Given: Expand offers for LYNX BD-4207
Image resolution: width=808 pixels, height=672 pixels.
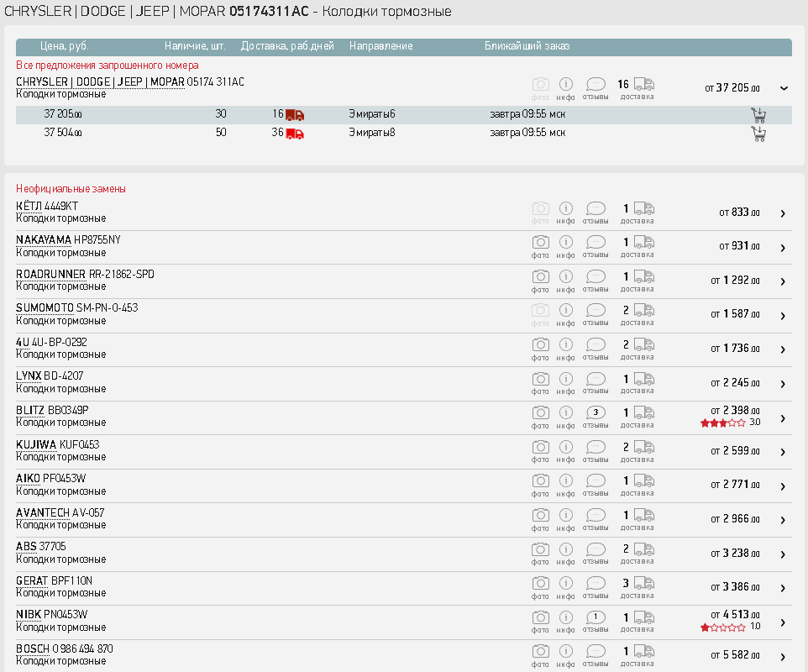Looking at the screenshot, I should click(x=783, y=384).
